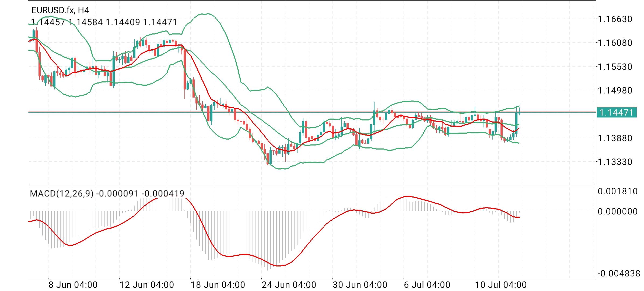The image size is (644, 291).
Task: Click the 24 Jun 04:00 time label
Action: pos(289,285)
